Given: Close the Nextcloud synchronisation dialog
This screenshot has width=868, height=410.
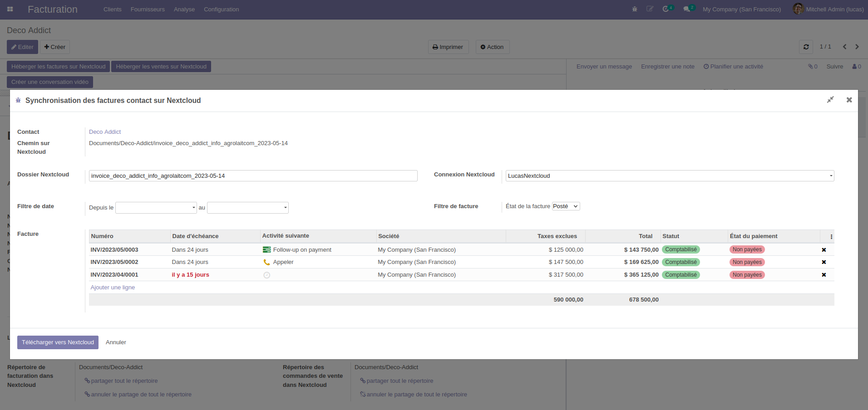Looking at the screenshot, I should coord(849,100).
